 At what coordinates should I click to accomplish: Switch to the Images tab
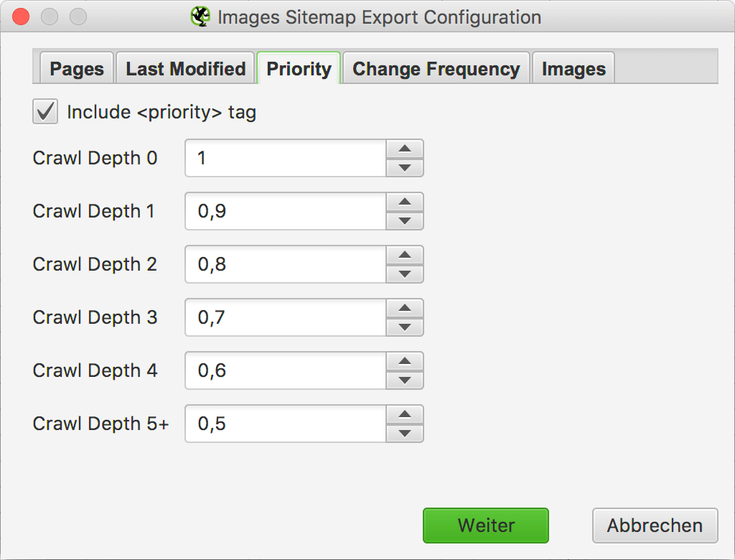tap(574, 68)
